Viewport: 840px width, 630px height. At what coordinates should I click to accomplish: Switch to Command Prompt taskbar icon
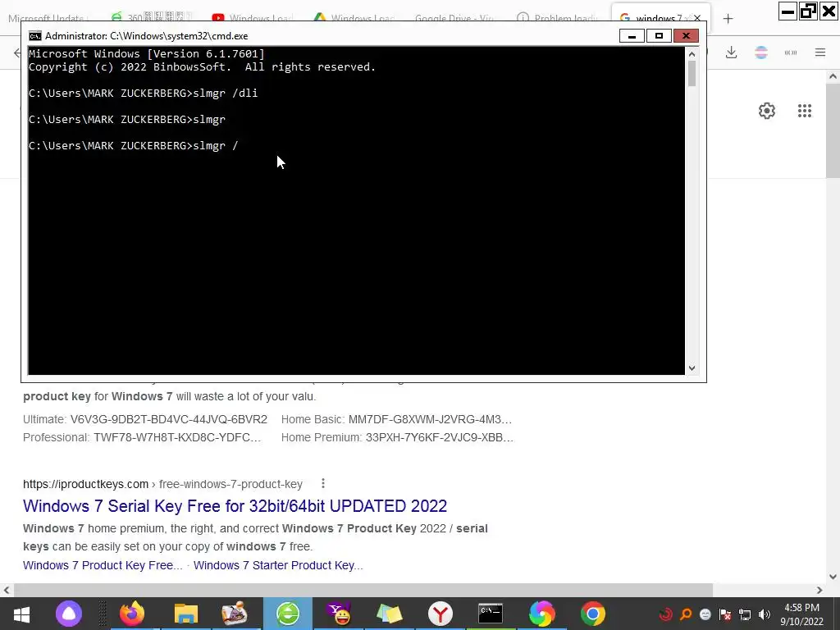(491, 614)
